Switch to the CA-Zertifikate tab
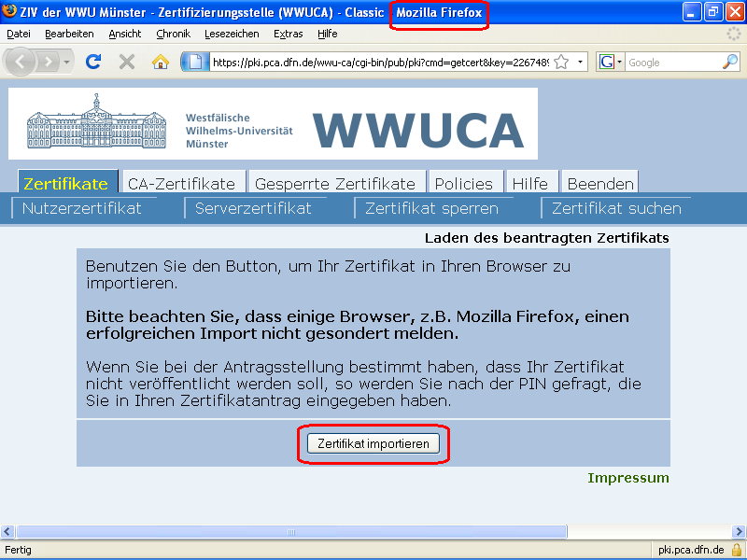747x560 pixels. [x=184, y=183]
